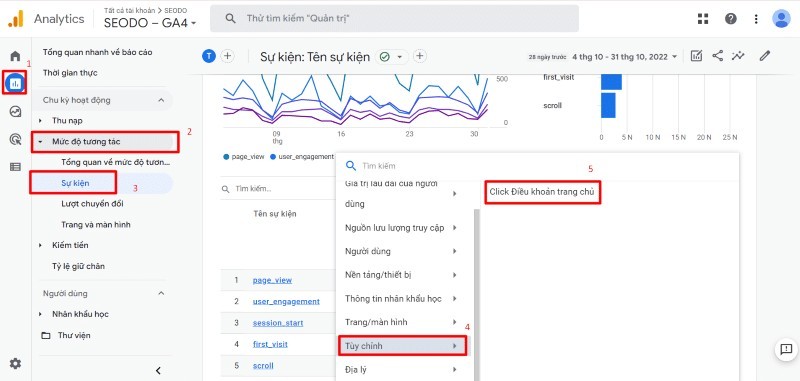
Task: Choose Thông tin nhân khẩu học menu entry
Action: tap(402, 298)
